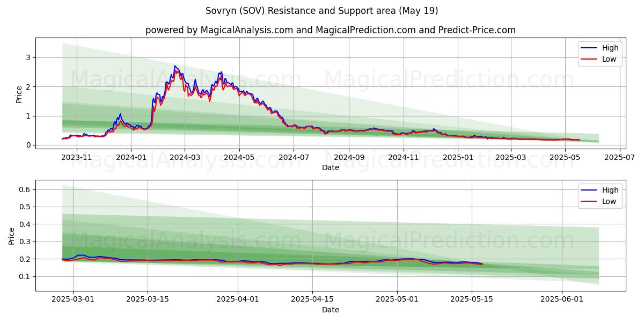Click the '2024-01' date tick label

pos(131,157)
